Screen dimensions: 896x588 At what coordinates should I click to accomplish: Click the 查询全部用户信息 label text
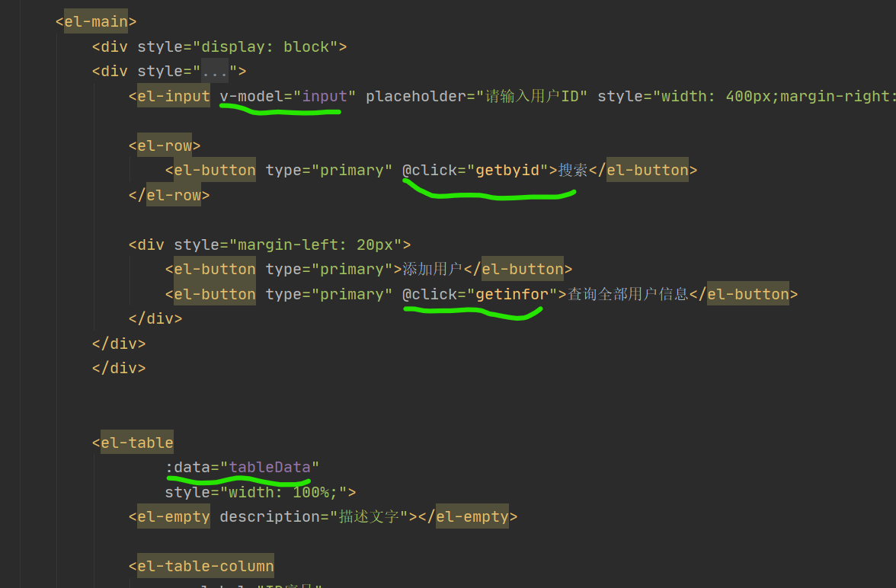coord(628,294)
